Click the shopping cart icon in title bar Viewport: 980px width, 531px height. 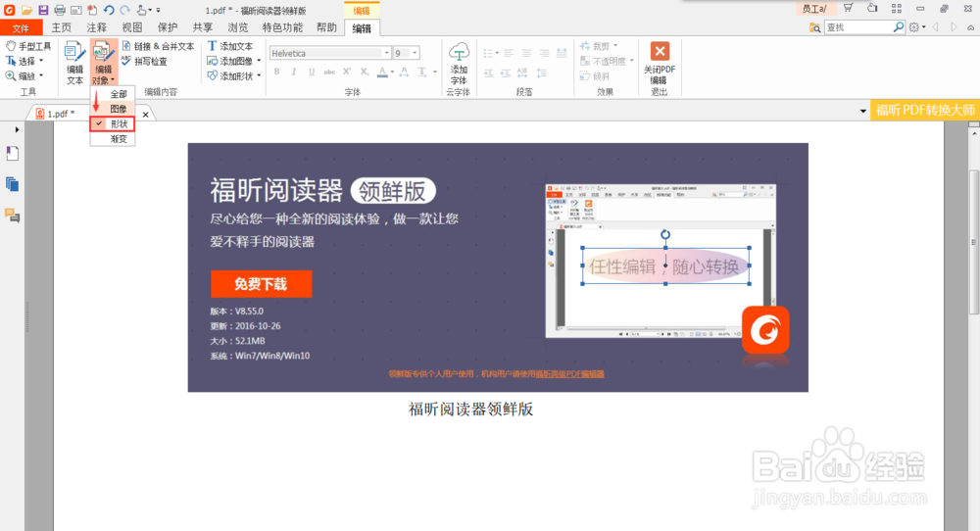(848, 8)
